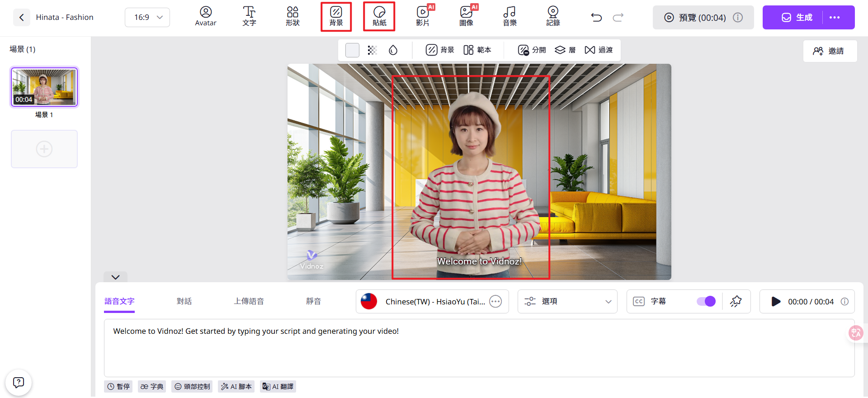Viewport: 868px width, 398px height.
Task: Click the Hinata - Fashion project title
Action: point(65,17)
